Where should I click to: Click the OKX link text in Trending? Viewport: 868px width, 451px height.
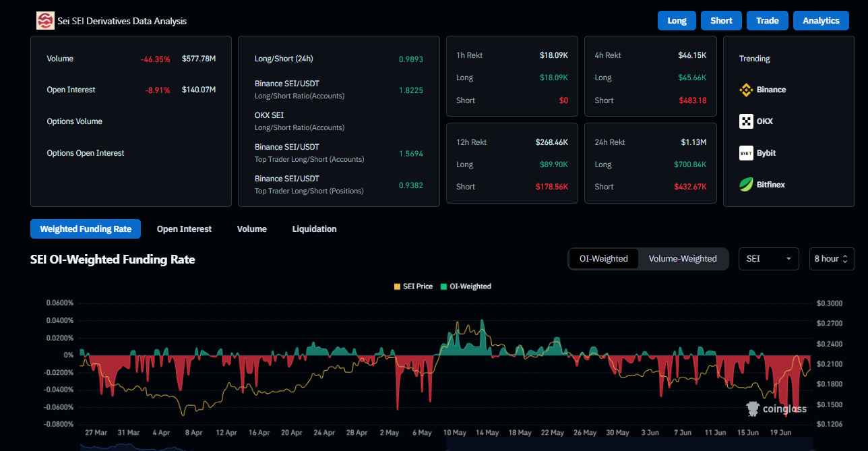pyautogui.click(x=765, y=121)
